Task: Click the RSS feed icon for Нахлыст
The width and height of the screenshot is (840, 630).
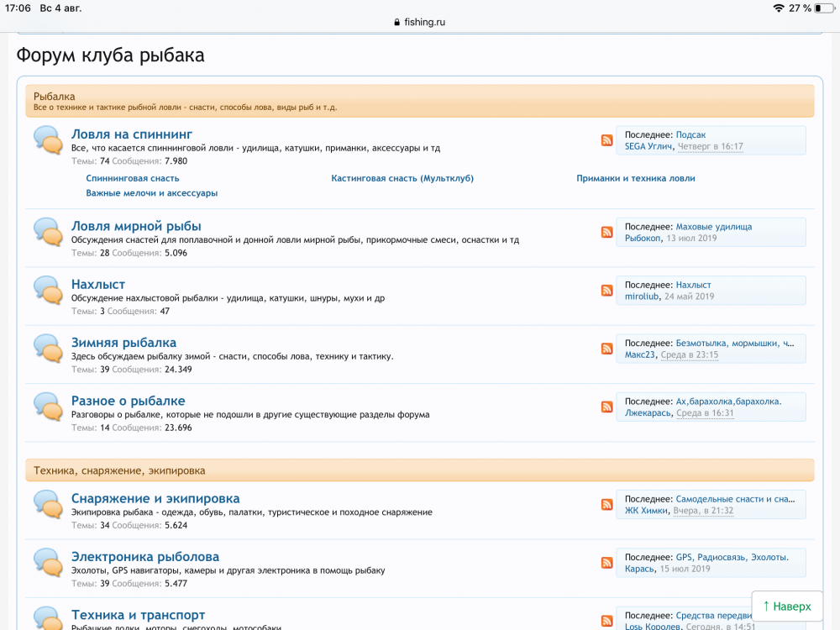Action: click(606, 291)
